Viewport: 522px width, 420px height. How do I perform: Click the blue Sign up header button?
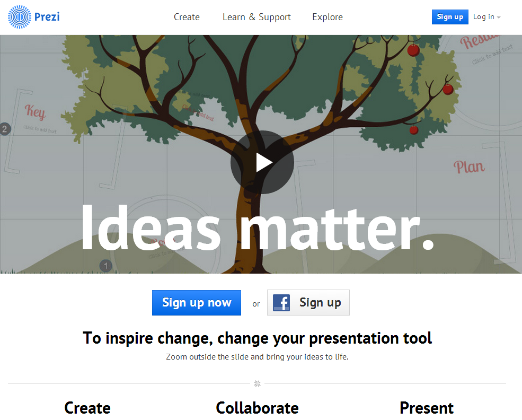tap(450, 17)
